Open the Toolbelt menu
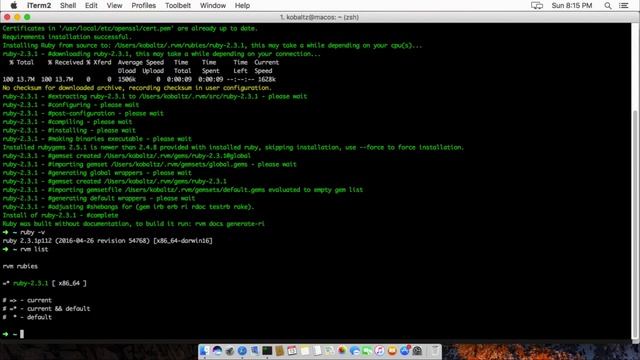Screen dimensions: 640x360 (x=178, y=5)
